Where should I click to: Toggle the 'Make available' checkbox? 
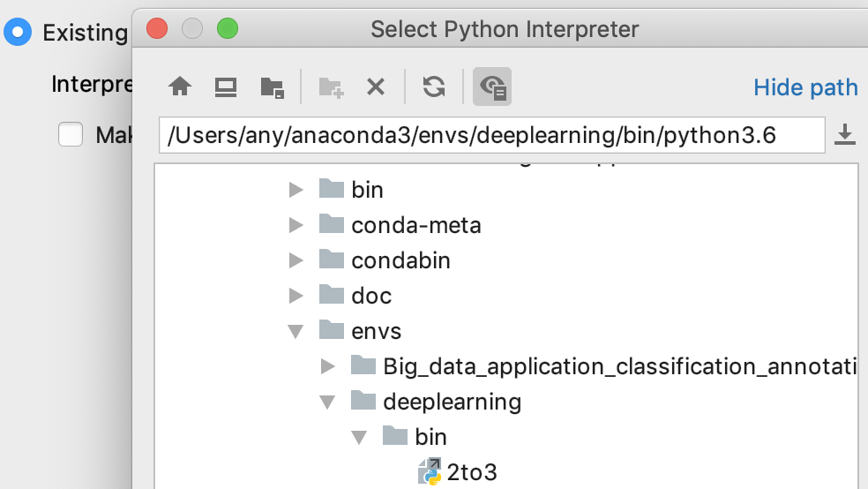(x=71, y=135)
